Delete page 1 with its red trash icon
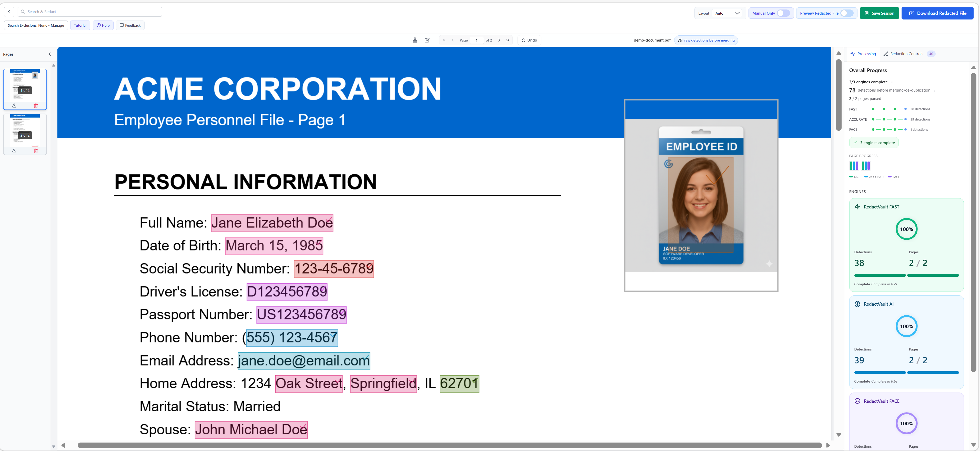 36,106
